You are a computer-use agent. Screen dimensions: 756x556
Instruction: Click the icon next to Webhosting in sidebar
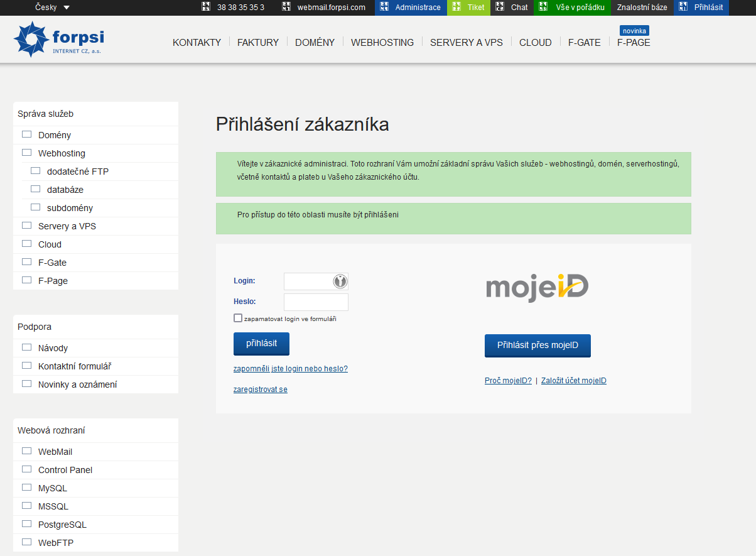tap(26, 153)
